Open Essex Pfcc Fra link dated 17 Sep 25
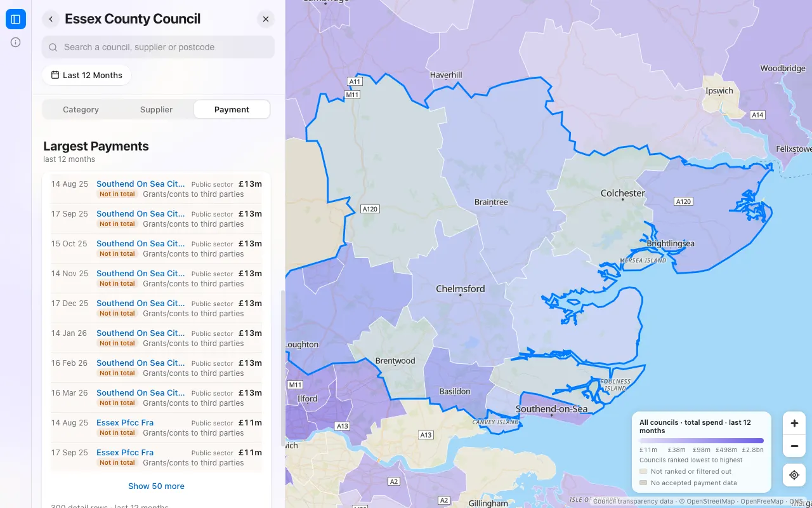This screenshot has width=812, height=508. [x=125, y=453]
